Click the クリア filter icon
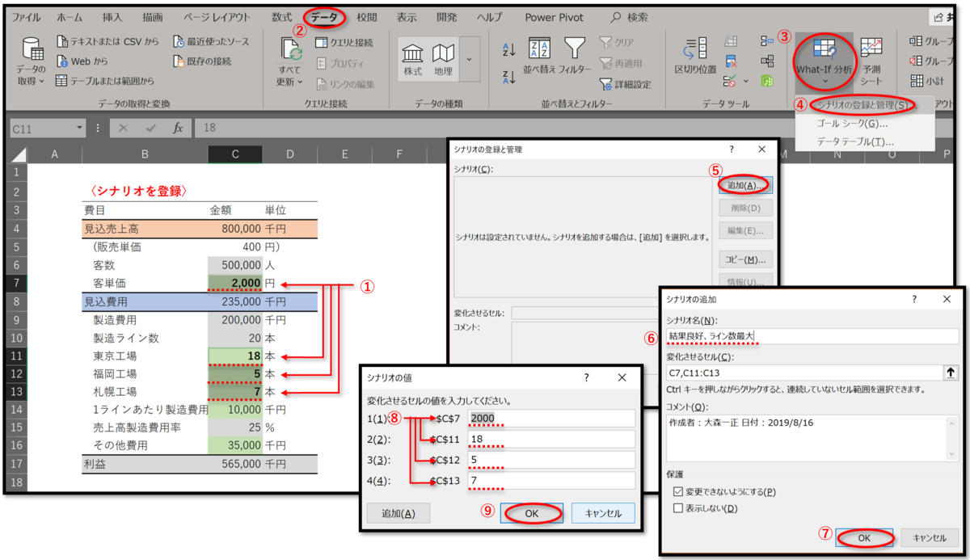The width and height of the screenshot is (970, 560). pos(605,42)
